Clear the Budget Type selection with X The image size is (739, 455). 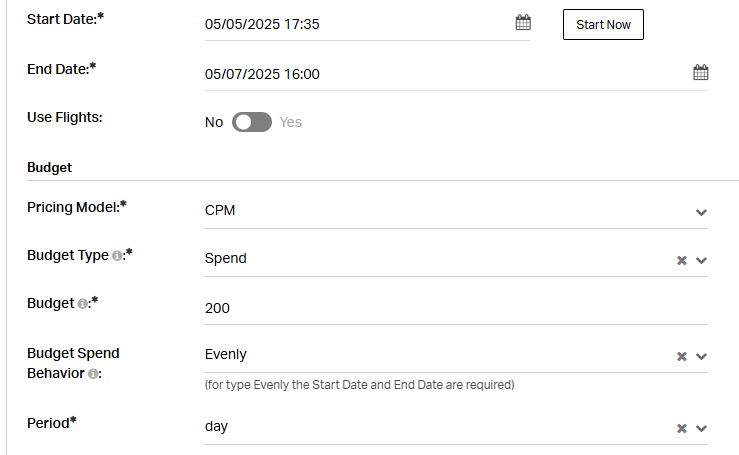click(682, 260)
